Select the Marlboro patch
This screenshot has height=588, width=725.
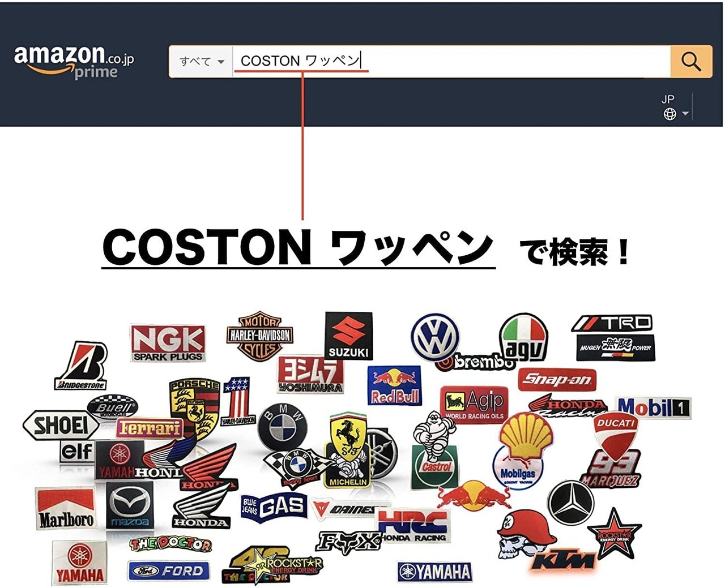[66, 508]
